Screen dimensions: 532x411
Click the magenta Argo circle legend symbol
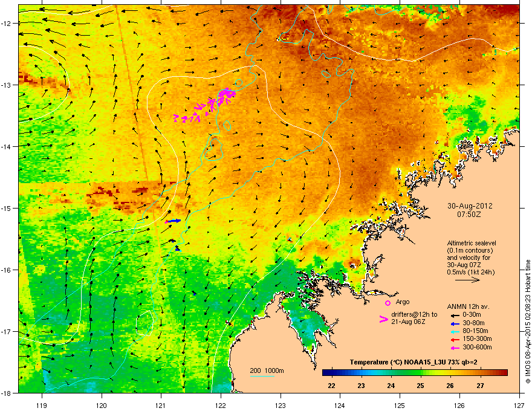point(388,303)
